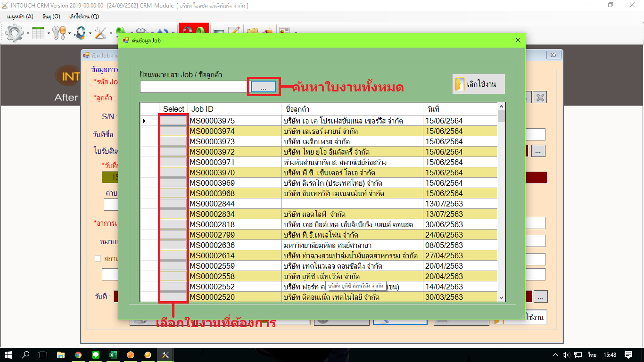Screen dimensions: 644x362
Task: Click the job list scrollbar down arrow
Action: click(x=501, y=297)
